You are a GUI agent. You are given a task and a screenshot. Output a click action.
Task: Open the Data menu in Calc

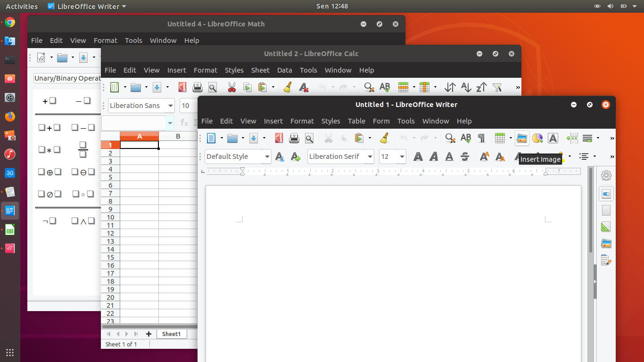[284, 70]
